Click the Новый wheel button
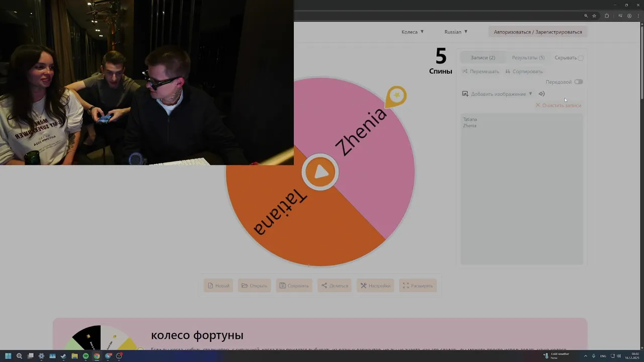This screenshot has height=362, width=644. (218, 286)
